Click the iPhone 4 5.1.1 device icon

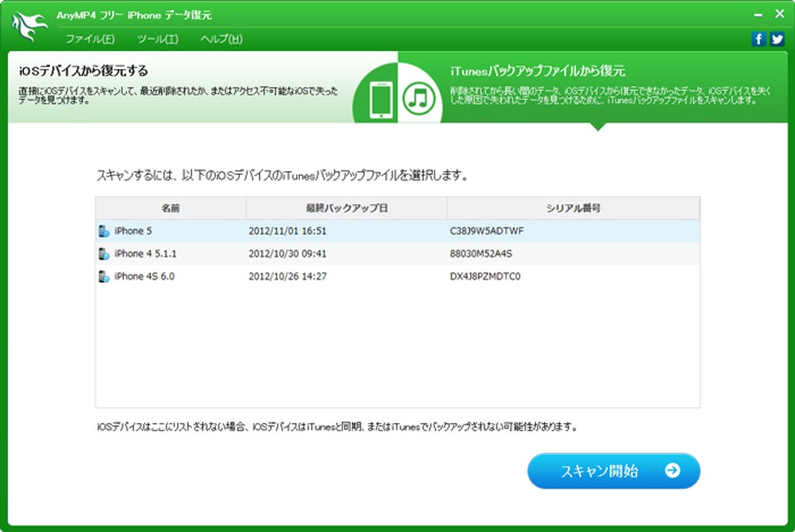[104, 254]
